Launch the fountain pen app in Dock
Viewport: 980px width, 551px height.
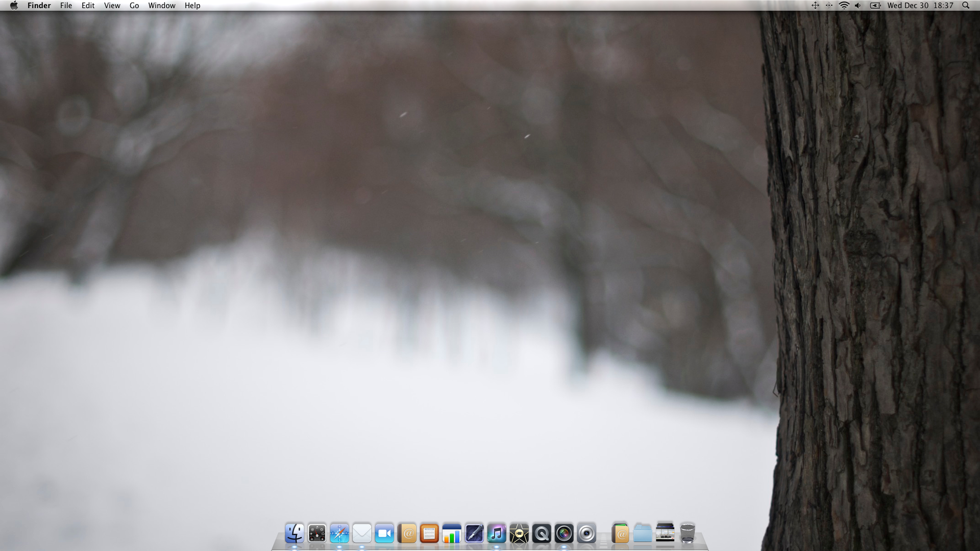474,534
